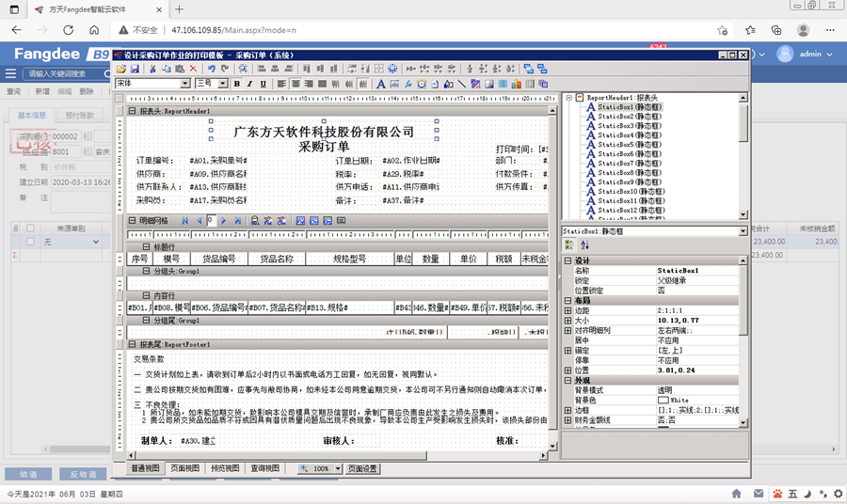The width and height of the screenshot is (847, 504).
Task: Open the 预付账款 tab in background page
Action: (79, 116)
